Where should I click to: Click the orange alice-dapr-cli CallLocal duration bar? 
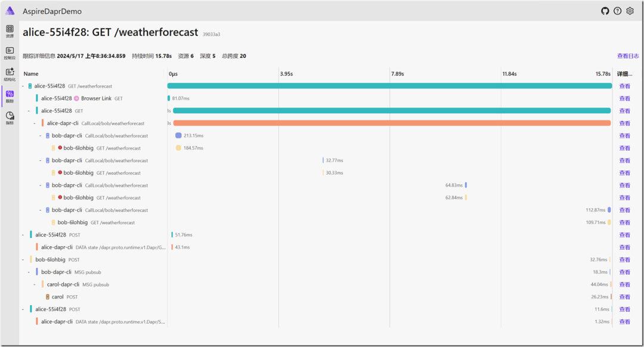pos(392,123)
